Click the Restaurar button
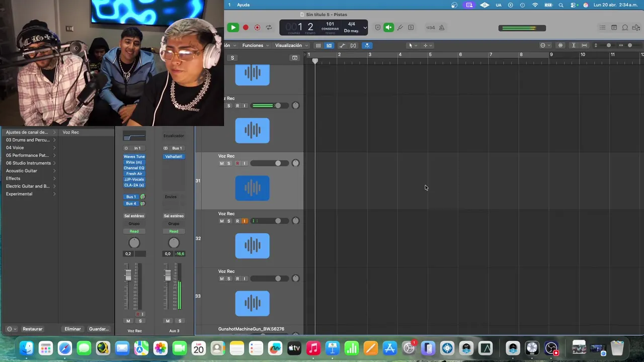644x362 pixels. click(32, 329)
